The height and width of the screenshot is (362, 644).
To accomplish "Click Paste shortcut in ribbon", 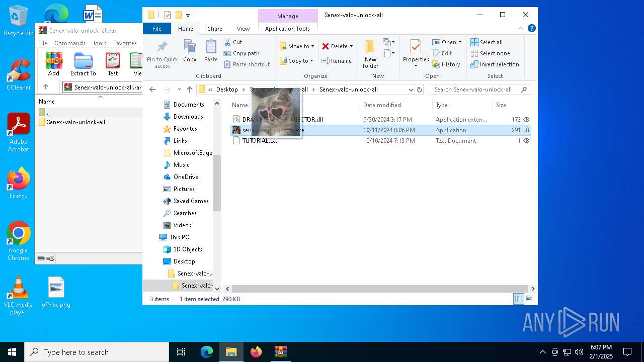I will (247, 64).
